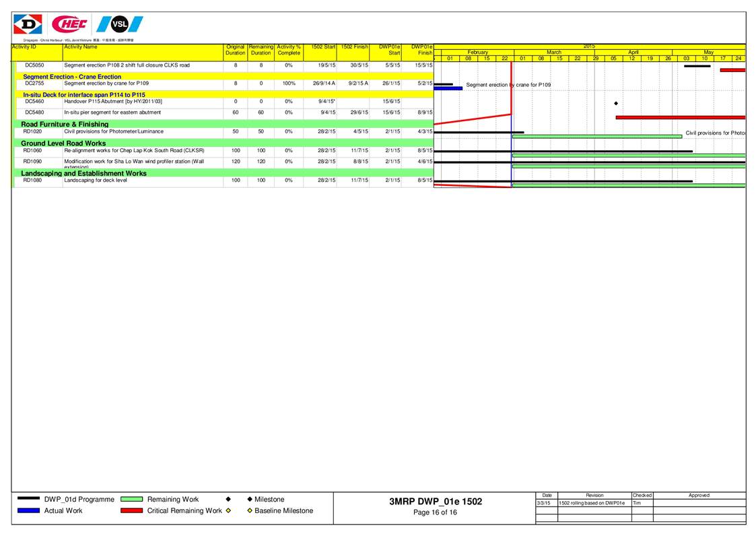Click the 'Approved' header in the revision block
This screenshot has height=534, width=756.
point(699,496)
